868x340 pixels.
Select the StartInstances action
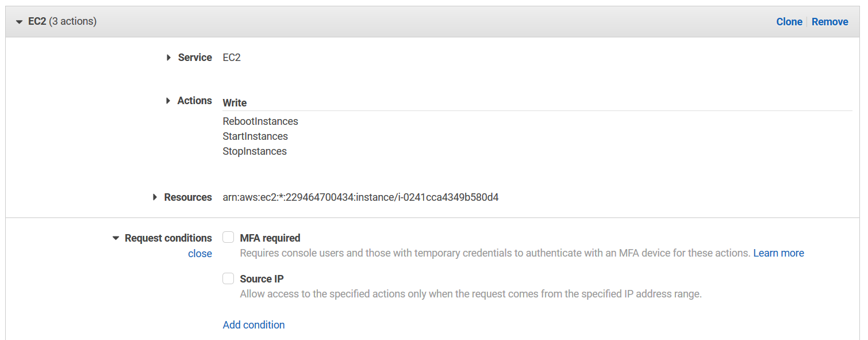pyautogui.click(x=255, y=136)
